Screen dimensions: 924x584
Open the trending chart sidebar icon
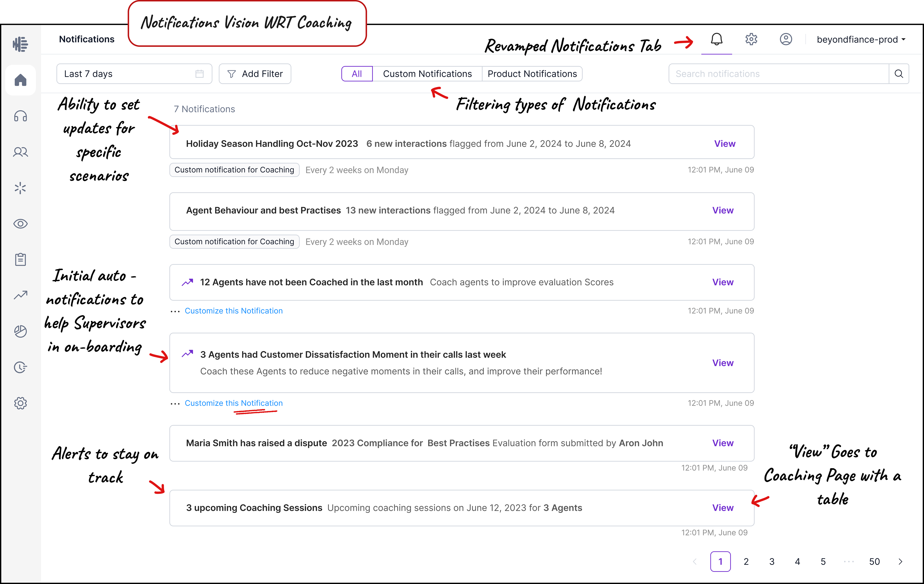click(x=20, y=295)
